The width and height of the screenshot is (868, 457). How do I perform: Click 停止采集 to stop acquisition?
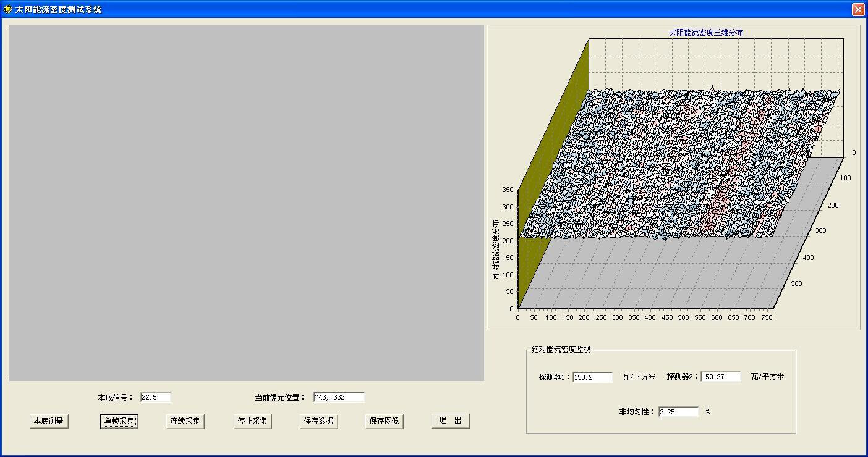pos(252,421)
